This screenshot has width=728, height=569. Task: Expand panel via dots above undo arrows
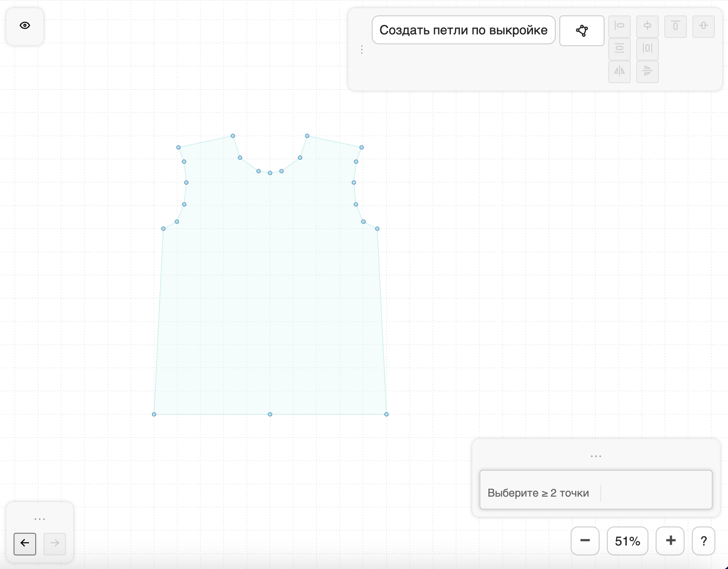pos(40,519)
